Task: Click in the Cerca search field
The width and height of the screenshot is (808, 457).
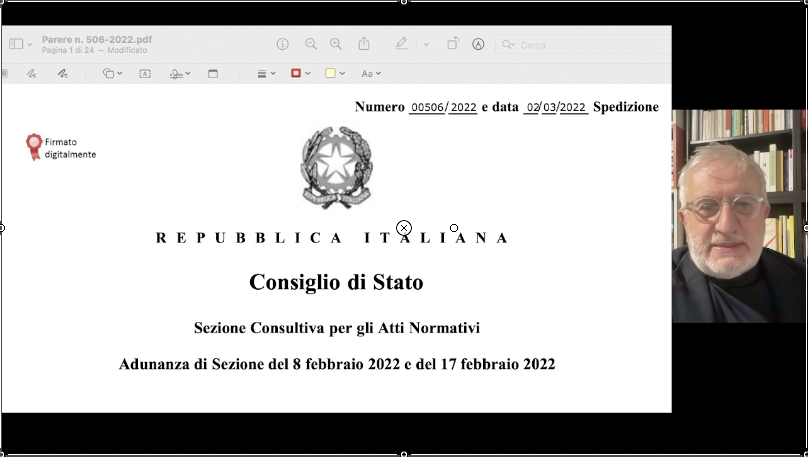Action: [580, 45]
